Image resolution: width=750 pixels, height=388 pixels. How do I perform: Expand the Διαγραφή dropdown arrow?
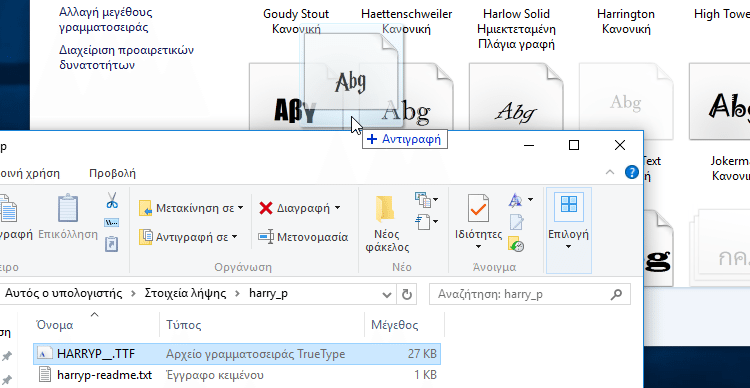pyautogui.click(x=338, y=208)
